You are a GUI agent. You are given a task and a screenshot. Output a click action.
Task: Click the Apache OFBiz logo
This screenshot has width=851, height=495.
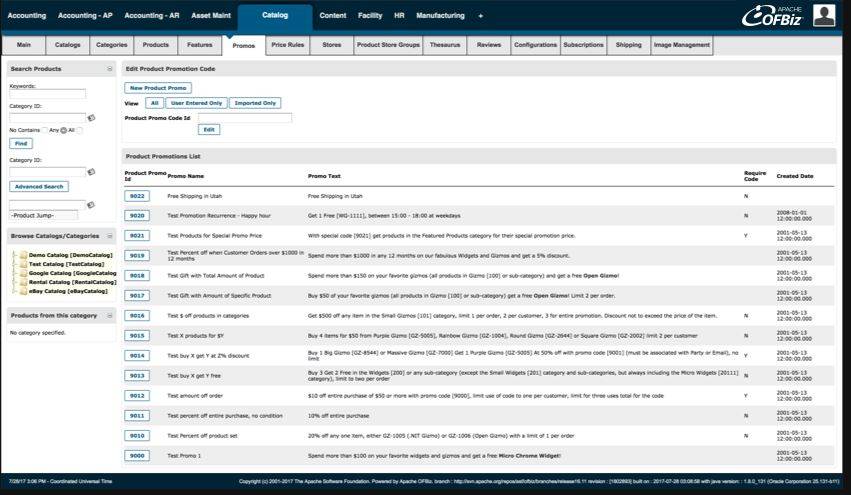tap(772, 16)
